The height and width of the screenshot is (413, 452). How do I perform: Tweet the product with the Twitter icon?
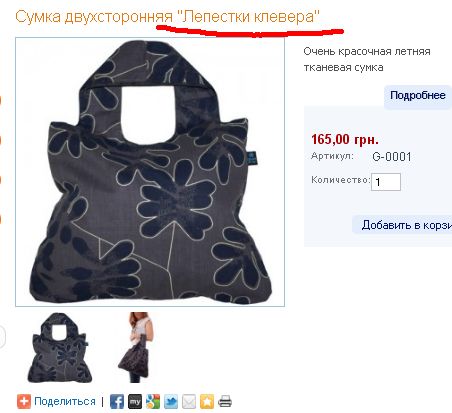pyautogui.click(x=171, y=401)
